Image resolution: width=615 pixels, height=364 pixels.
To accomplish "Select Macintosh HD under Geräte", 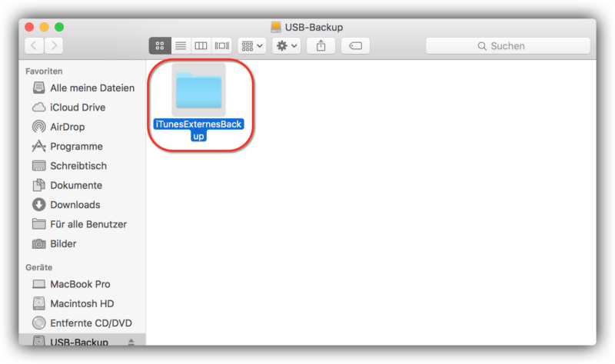I will point(83,303).
